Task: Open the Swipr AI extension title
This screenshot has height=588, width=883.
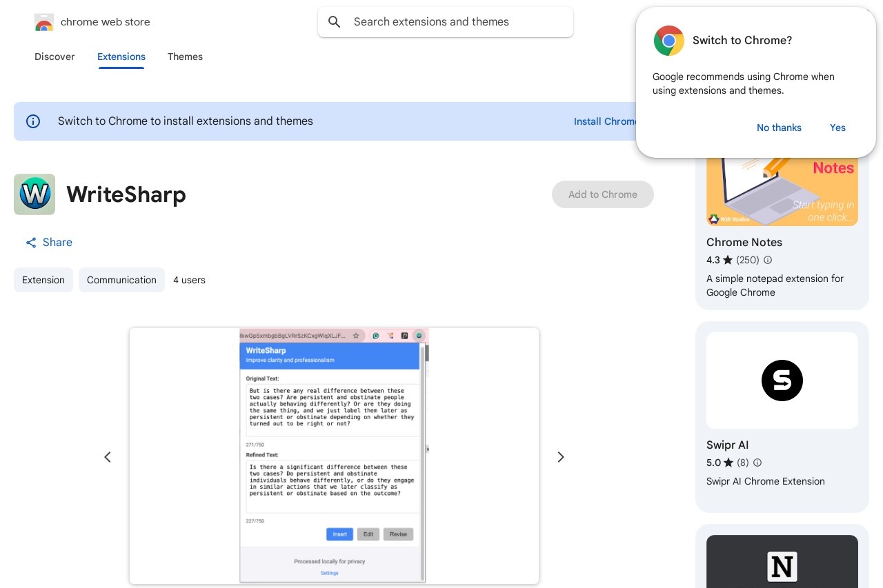Action: pos(727,445)
